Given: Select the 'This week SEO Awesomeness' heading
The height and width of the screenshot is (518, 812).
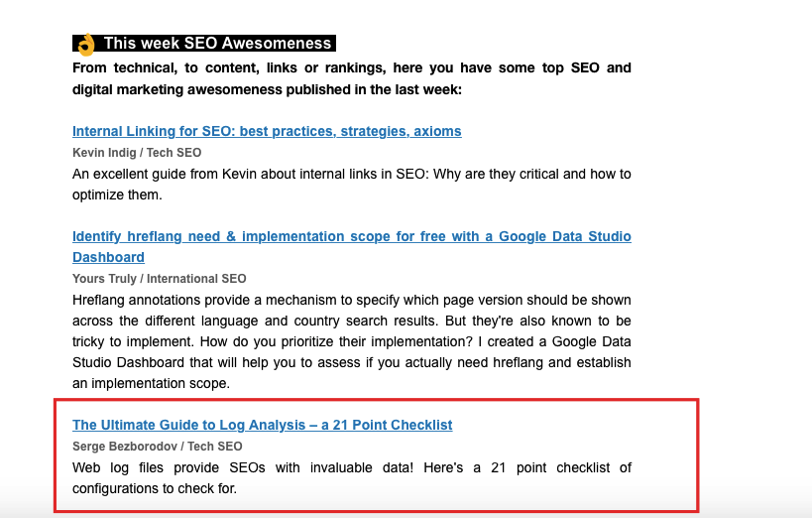Looking at the screenshot, I should pos(204,43).
